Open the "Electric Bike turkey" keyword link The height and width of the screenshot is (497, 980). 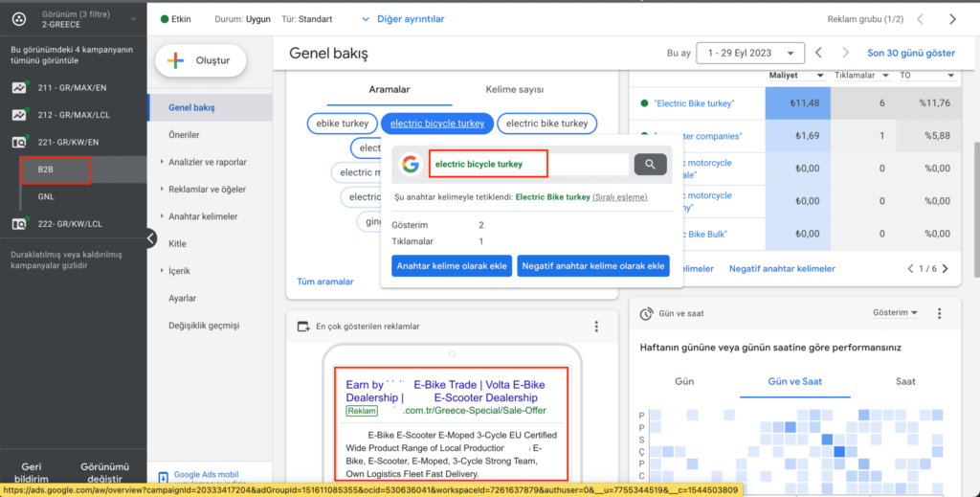(x=694, y=103)
